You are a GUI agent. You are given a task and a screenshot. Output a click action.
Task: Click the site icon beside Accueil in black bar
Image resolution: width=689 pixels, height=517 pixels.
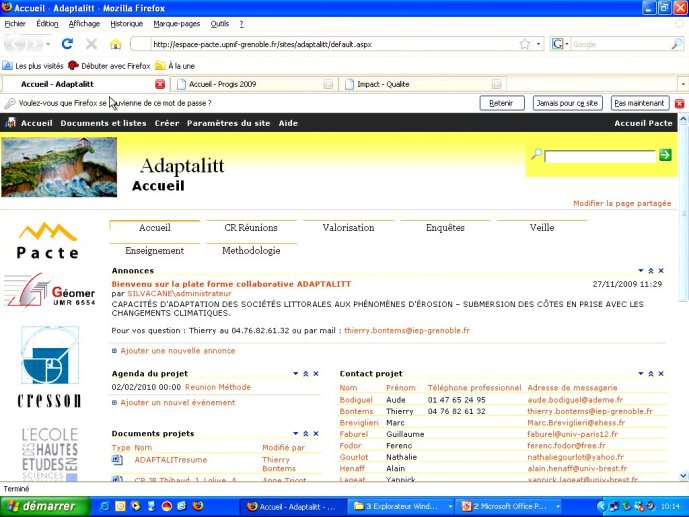click(x=10, y=123)
